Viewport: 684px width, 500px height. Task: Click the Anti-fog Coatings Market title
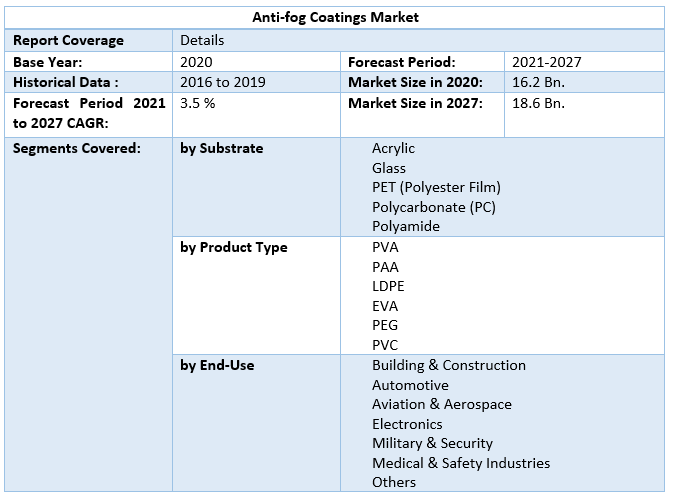[x=335, y=17]
